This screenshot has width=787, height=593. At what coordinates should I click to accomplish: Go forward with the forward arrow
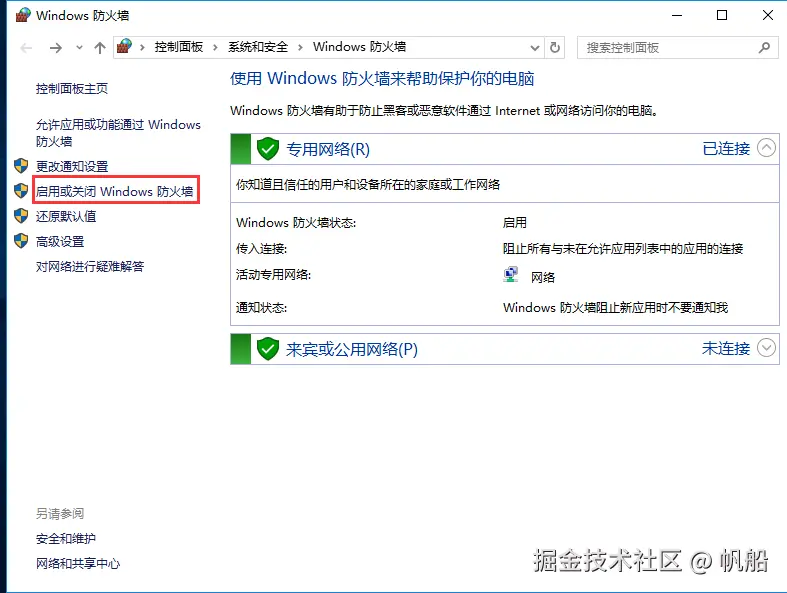pos(56,48)
